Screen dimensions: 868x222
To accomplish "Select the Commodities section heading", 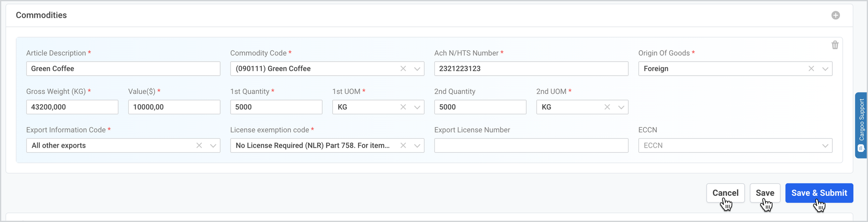I will pos(41,15).
